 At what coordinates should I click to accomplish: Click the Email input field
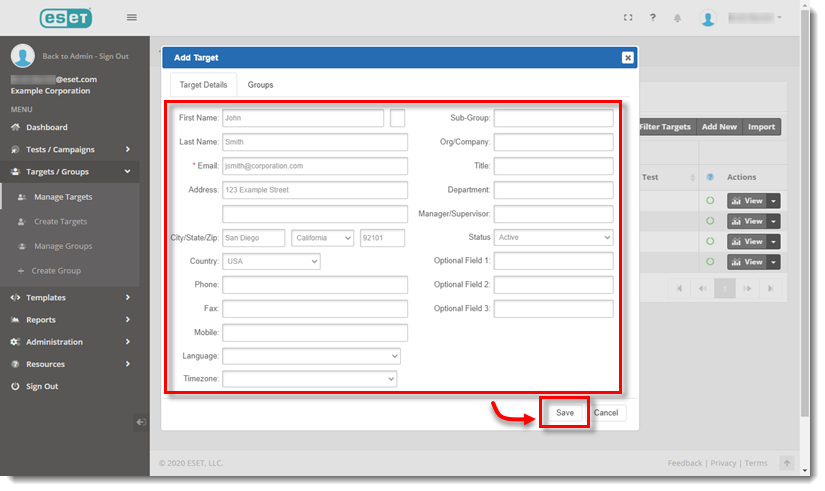coord(315,166)
